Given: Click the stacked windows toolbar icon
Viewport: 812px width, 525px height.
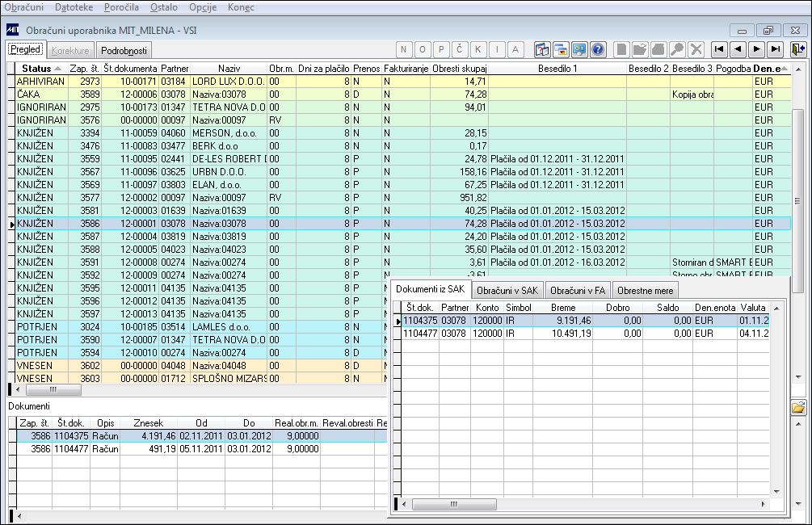Looking at the screenshot, I should pyautogui.click(x=561, y=50).
